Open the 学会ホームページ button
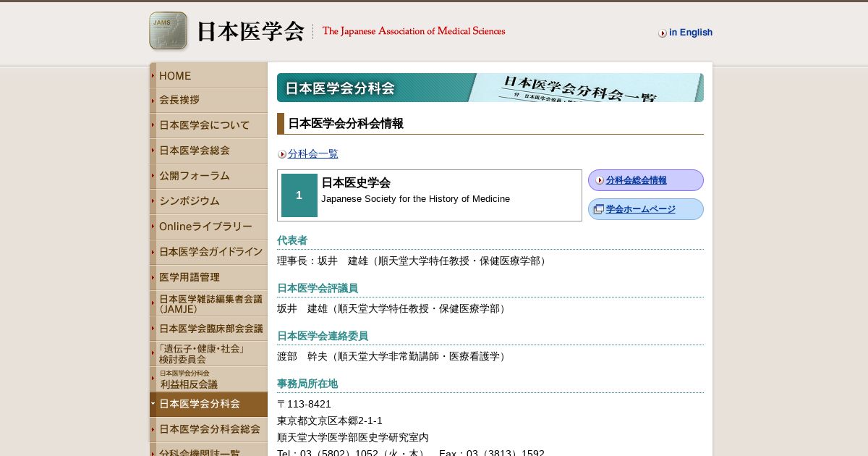The width and height of the screenshot is (868, 456). pos(645,209)
